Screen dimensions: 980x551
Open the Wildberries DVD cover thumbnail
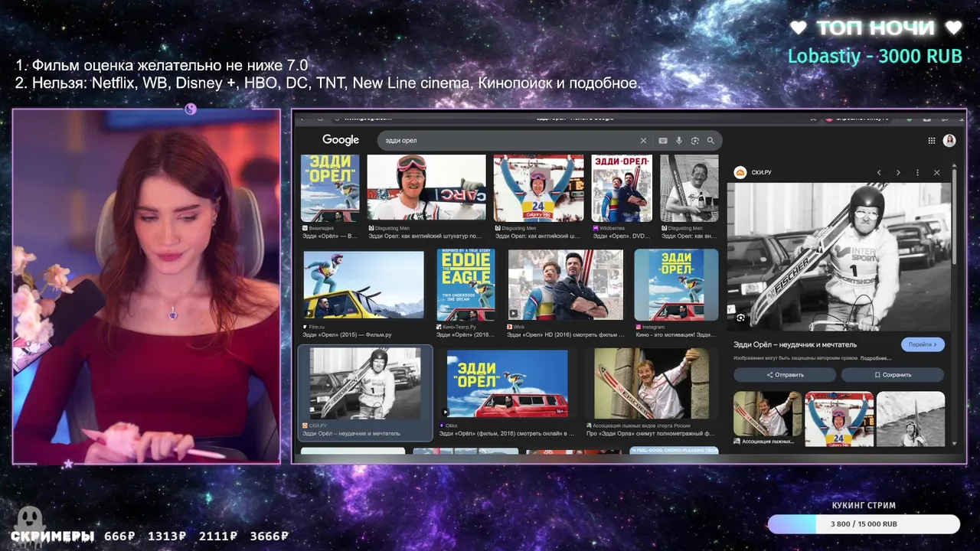(x=622, y=188)
